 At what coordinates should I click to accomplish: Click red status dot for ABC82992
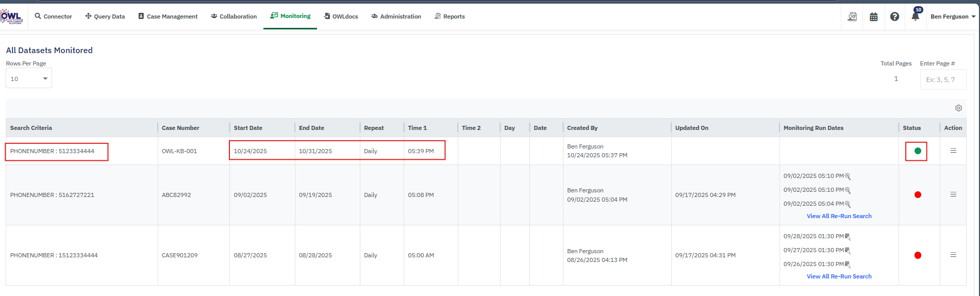tap(918, 195)
